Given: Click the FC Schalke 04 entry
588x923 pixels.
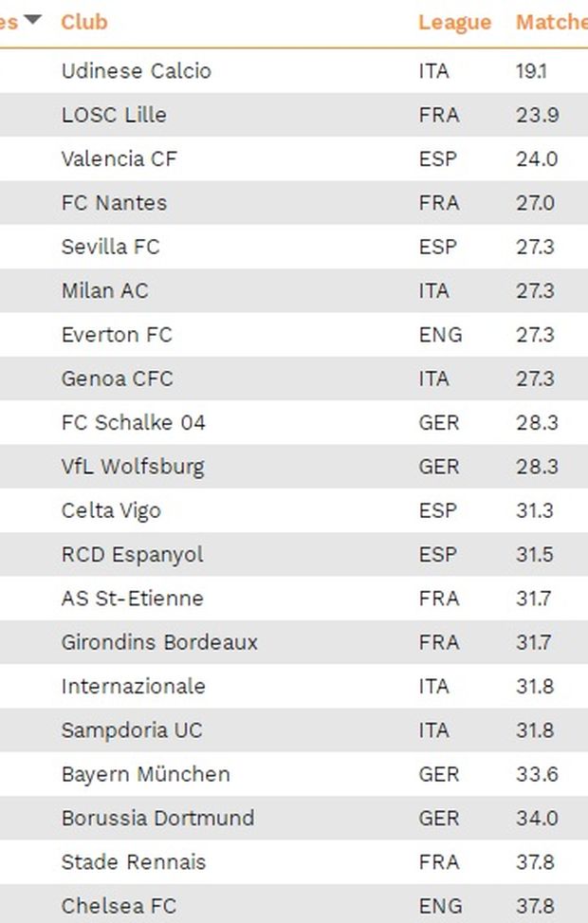Looking at the screenshot, I should [133, 422].
